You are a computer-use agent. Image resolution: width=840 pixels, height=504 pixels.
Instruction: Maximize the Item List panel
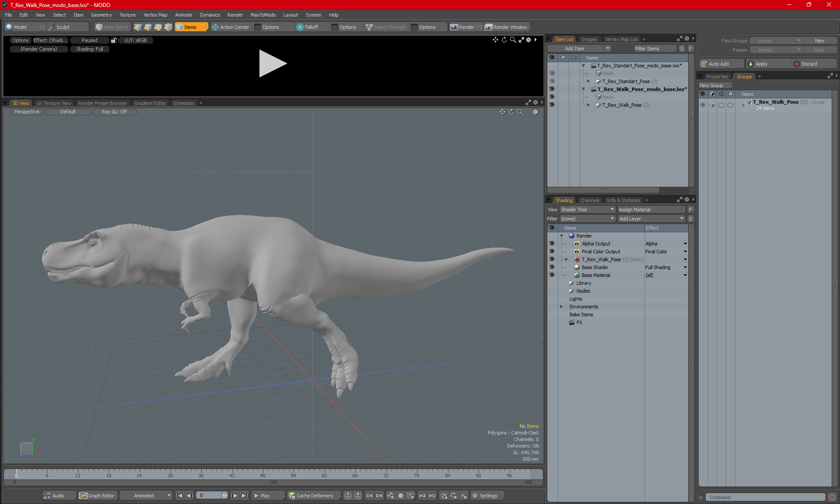click(679, 39)
